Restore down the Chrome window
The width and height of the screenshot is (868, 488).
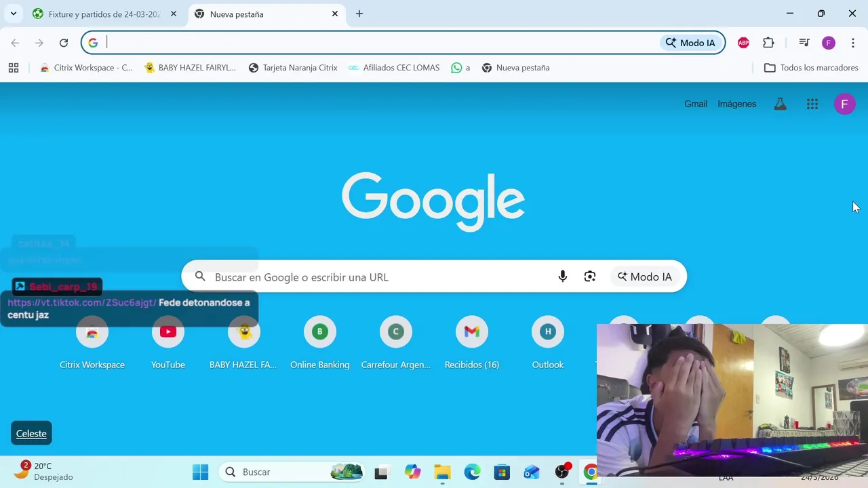pyautogui.click(x=821, y=14)
